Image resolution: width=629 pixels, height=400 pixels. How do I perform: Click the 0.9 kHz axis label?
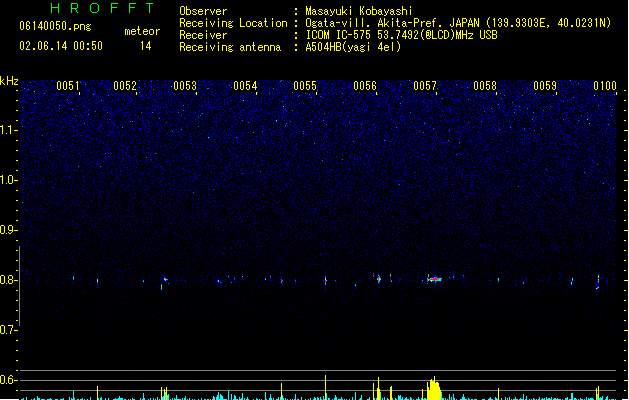[x=8, y=230]
